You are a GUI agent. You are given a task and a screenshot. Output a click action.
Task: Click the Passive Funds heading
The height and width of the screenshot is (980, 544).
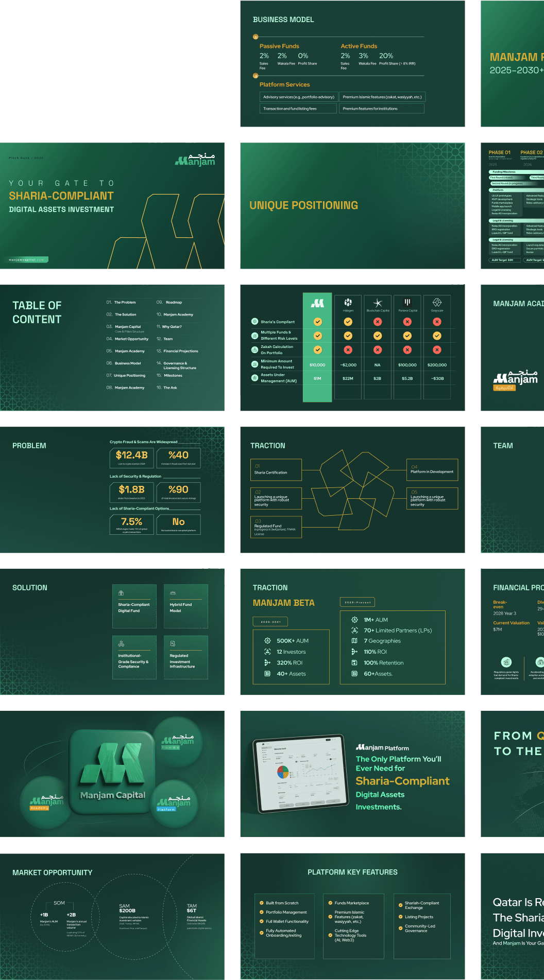click(279, 46)
